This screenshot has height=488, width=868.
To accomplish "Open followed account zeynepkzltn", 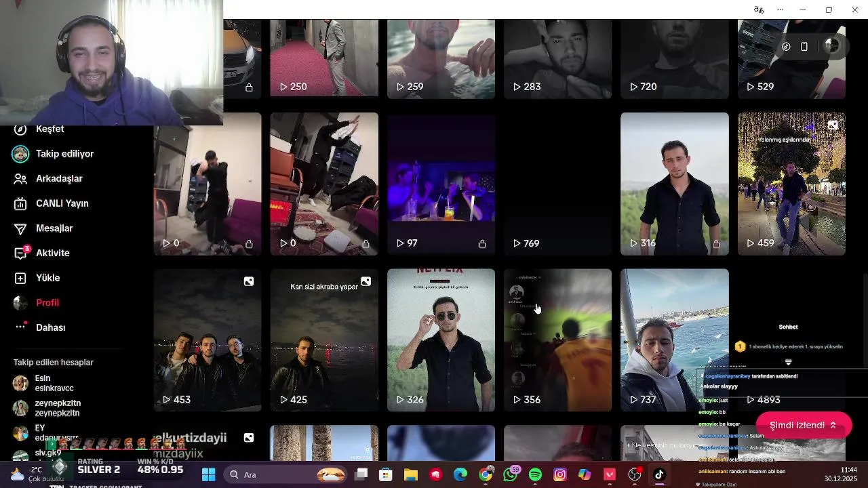I will [x=47, y=407].
